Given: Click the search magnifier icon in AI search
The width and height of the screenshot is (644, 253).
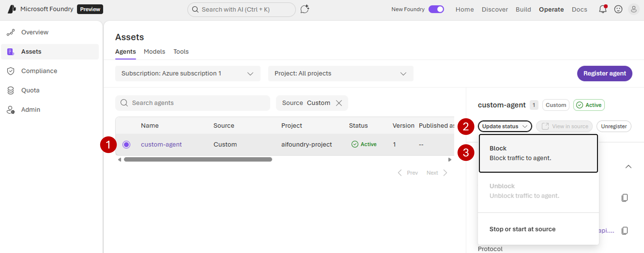Looking at the screenshot, I should click(195, 10).
